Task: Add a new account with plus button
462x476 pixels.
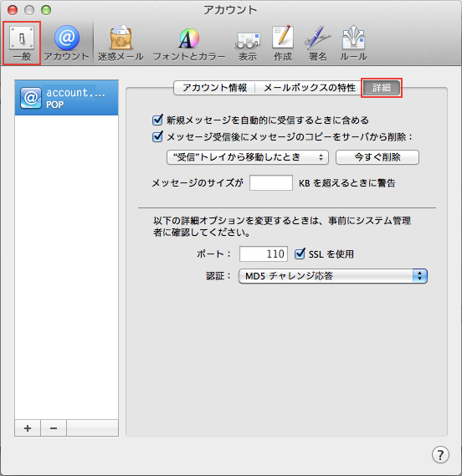Action: click(x=28, y=428)
